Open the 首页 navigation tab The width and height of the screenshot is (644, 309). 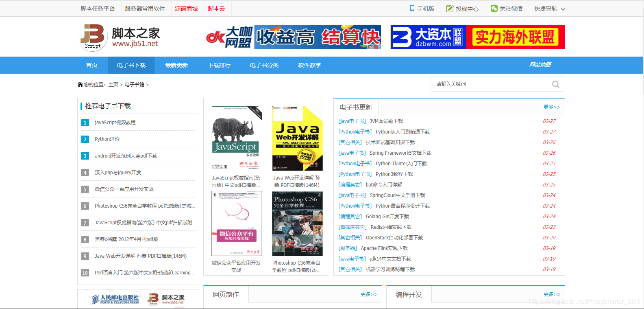[x=92, y=65]
